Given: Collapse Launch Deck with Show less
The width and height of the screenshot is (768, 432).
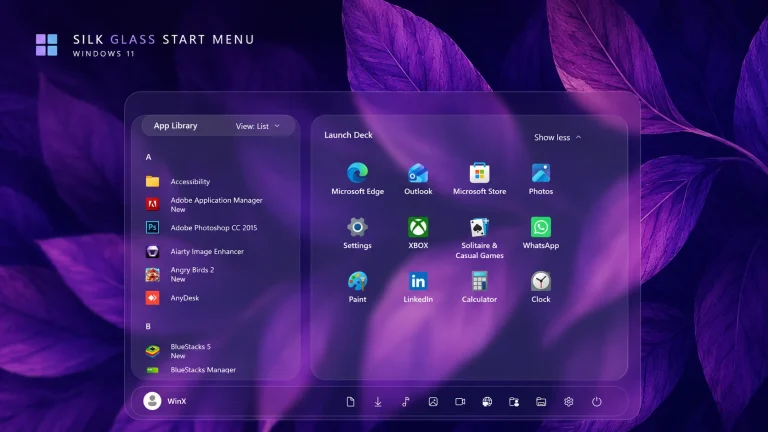Looking at the screenshot, I should [557, 137].
